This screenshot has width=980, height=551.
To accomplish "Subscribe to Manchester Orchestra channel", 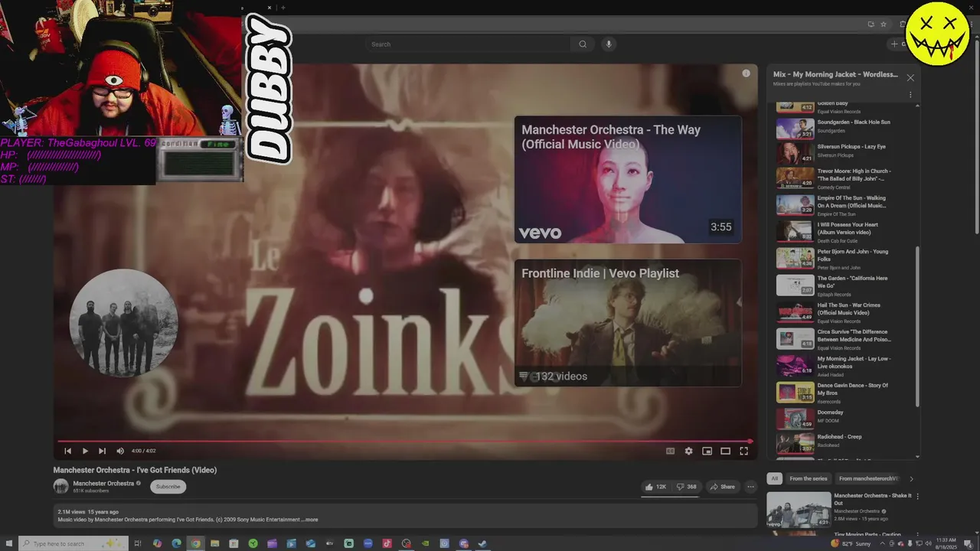I will (168, 487).
